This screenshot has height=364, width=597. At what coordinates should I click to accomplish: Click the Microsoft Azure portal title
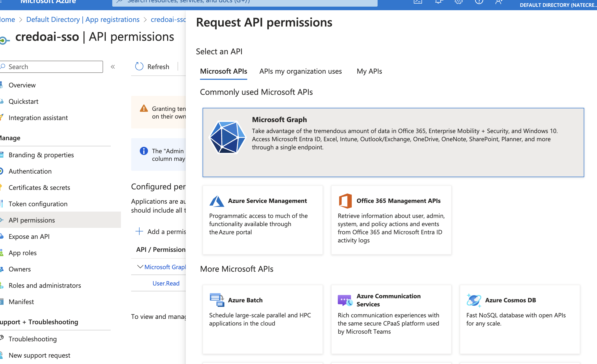click(x=48, y=2)
